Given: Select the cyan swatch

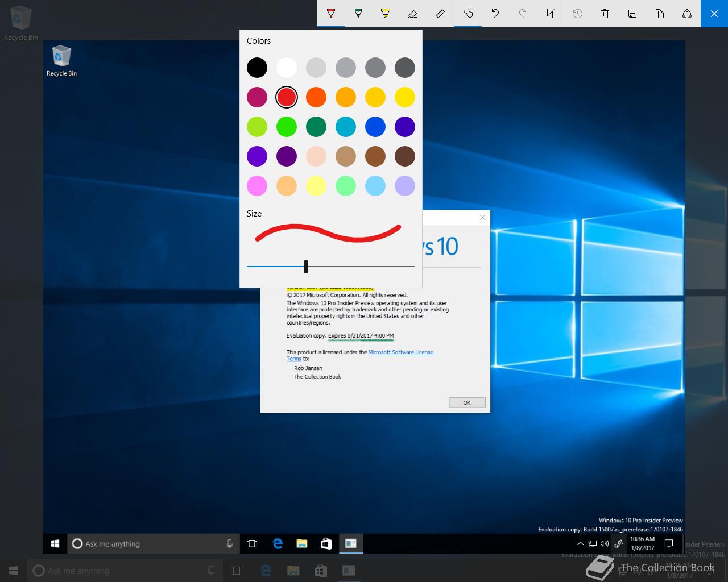Looking at the screenshot, I should click(x=346, y=127).
